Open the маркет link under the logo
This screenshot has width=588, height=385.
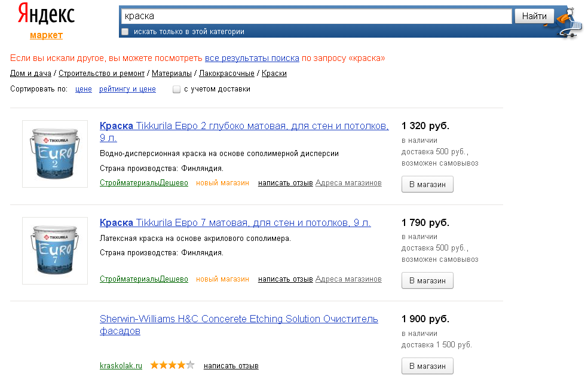[x=46, y=35]
